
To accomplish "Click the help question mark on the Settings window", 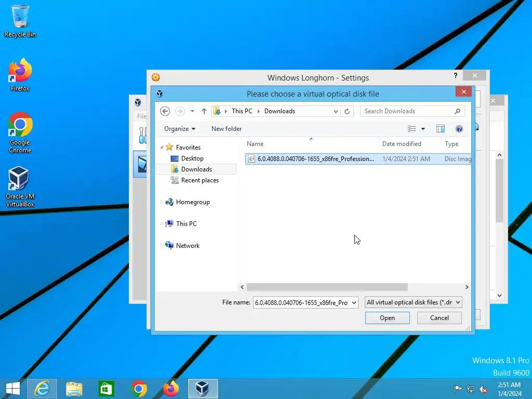I will pyautogui.click(x=455, y=75).
